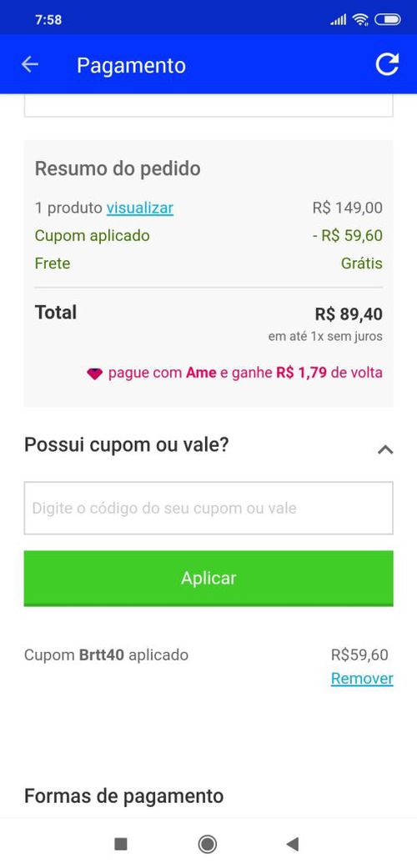Image resolution: width=417 pixels, height=868 pixels.
Task: Remove the applied Brtt40 coupon
Action: pos(362,678)
